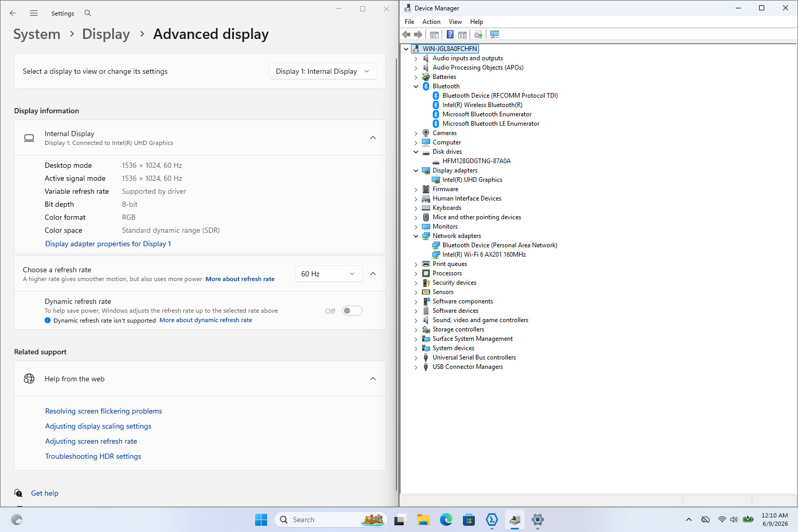Open the View menu in Device Manager
The width and height of the screenshot is (798, 532).
455,22
